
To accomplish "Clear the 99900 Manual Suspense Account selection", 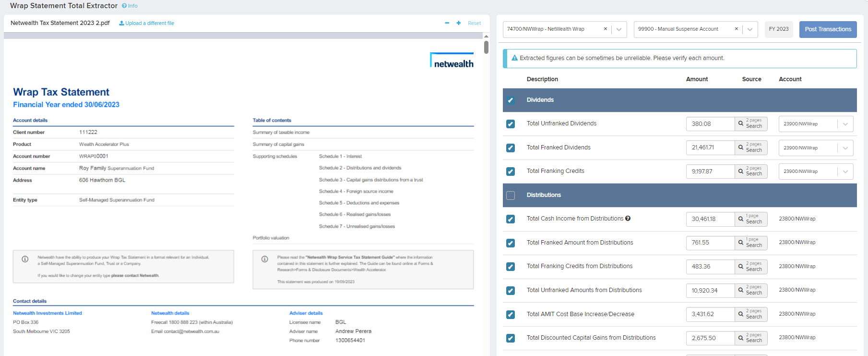I will 736,29.
